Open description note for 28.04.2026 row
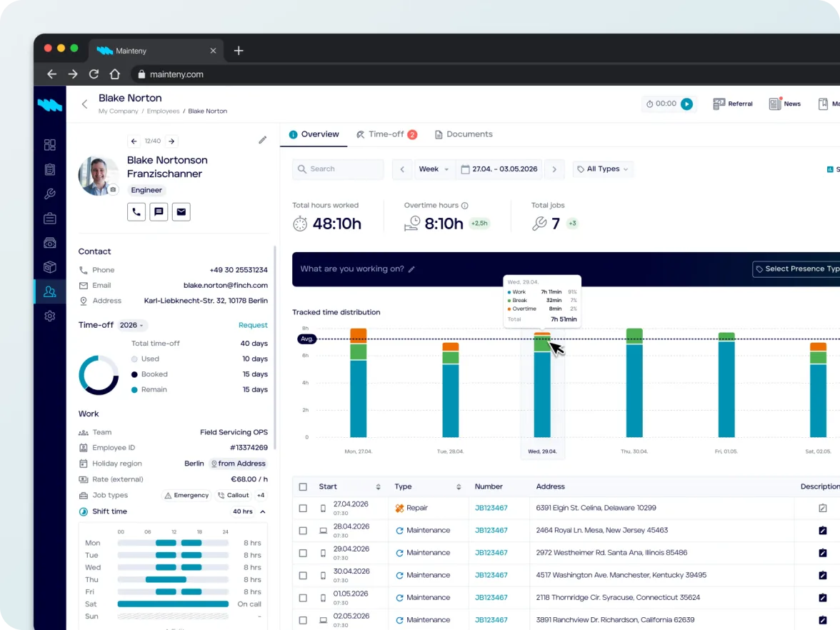The image size is (840, 630). pyautogui.click(x=822, y=530)
